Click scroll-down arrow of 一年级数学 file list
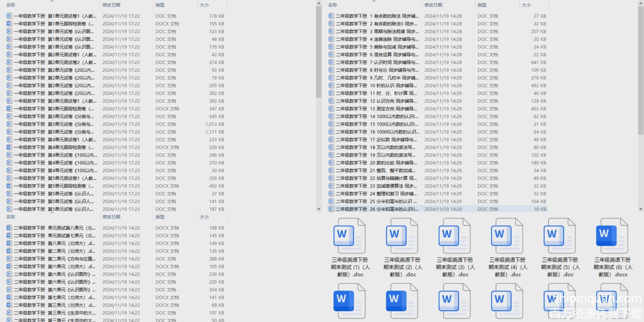Image resolution: width=644 pixels, height=322 pixels. pyautogui.click(x=319, y=209)
